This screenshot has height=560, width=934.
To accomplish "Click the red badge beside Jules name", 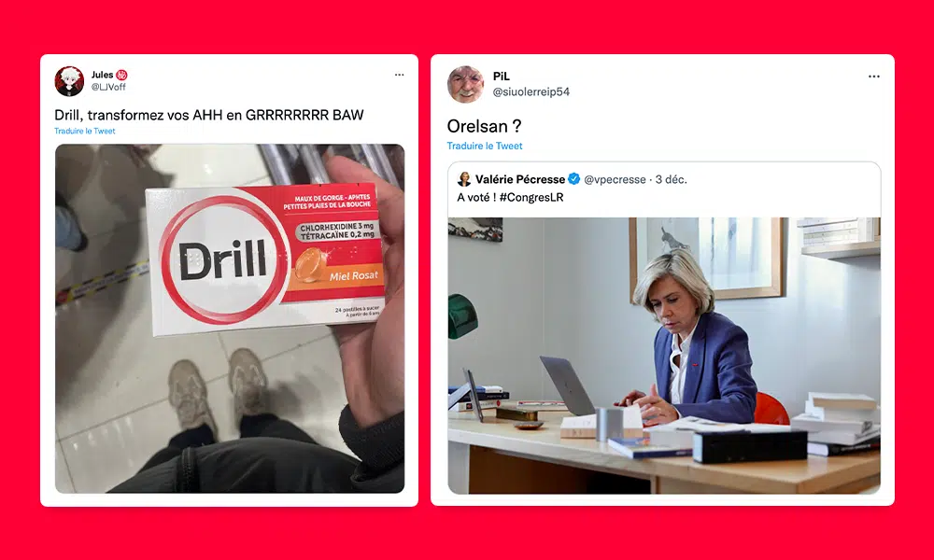I will coord(121,75).
